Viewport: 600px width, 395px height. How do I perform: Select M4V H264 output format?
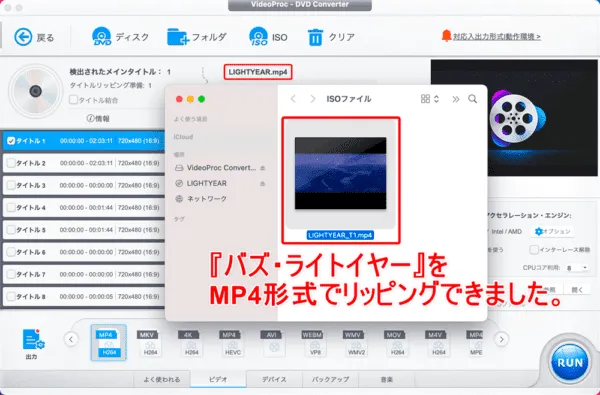(x=437, y=343)
